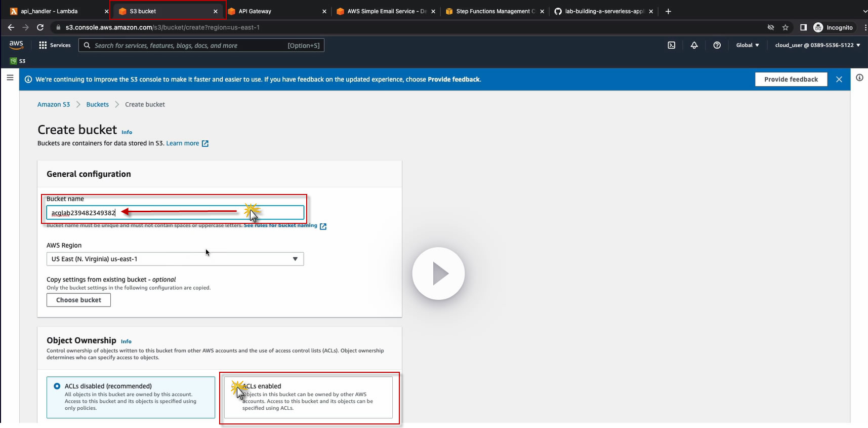Bookmark this page with the star icon
The image size is (868, 428).
786,27
